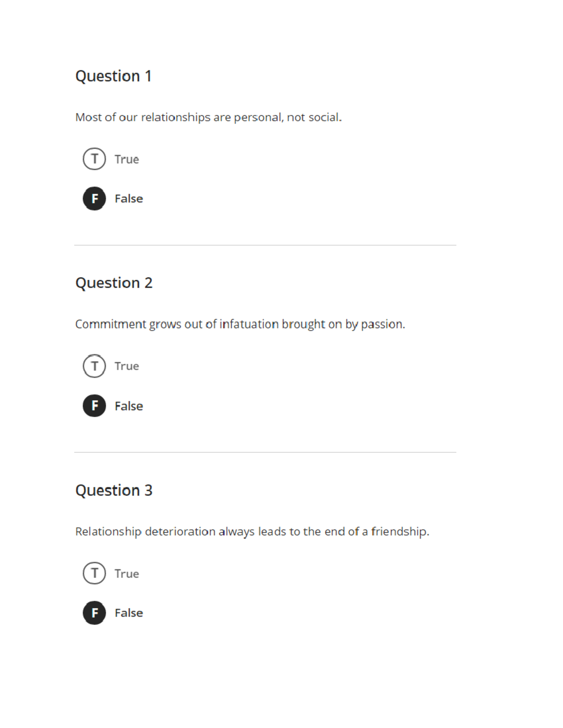Screen dimensions: 563x728
Task: Click the 'True' label in Question 3
Action: tap(127, 574)
